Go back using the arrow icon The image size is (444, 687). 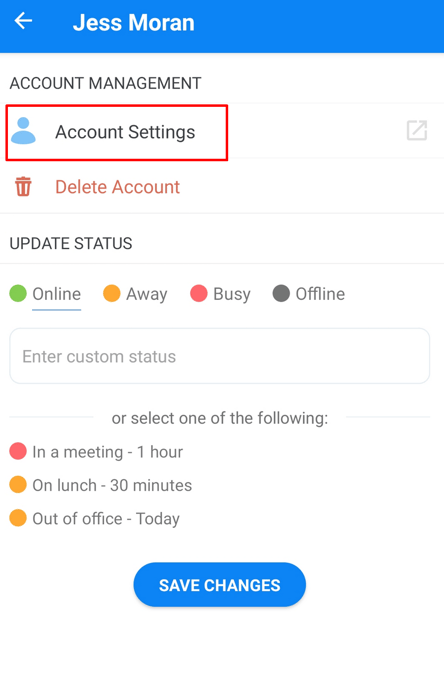pyautogui.click(x=23, y=21)
